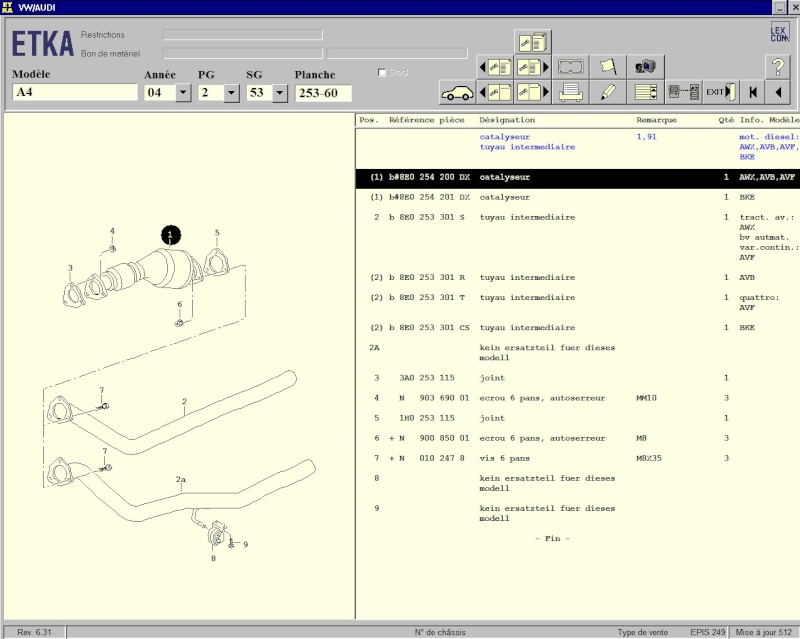This screenshot has height=639, width=800.
Task: Click the LEXCOM logo
Action: [780, 32]
